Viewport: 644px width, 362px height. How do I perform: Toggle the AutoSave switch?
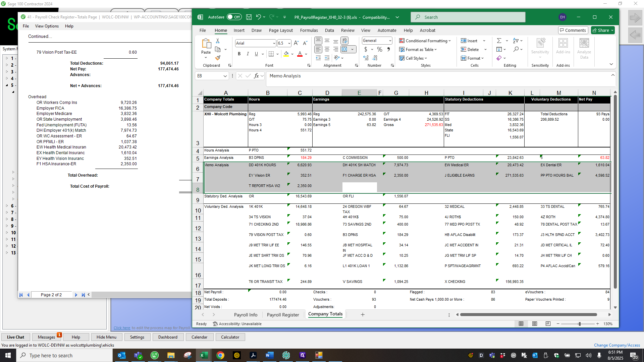[x=234, y=17]
